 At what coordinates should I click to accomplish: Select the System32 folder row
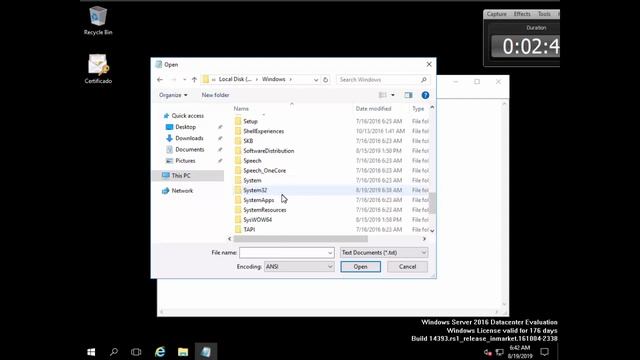click(x=331, y=190)
